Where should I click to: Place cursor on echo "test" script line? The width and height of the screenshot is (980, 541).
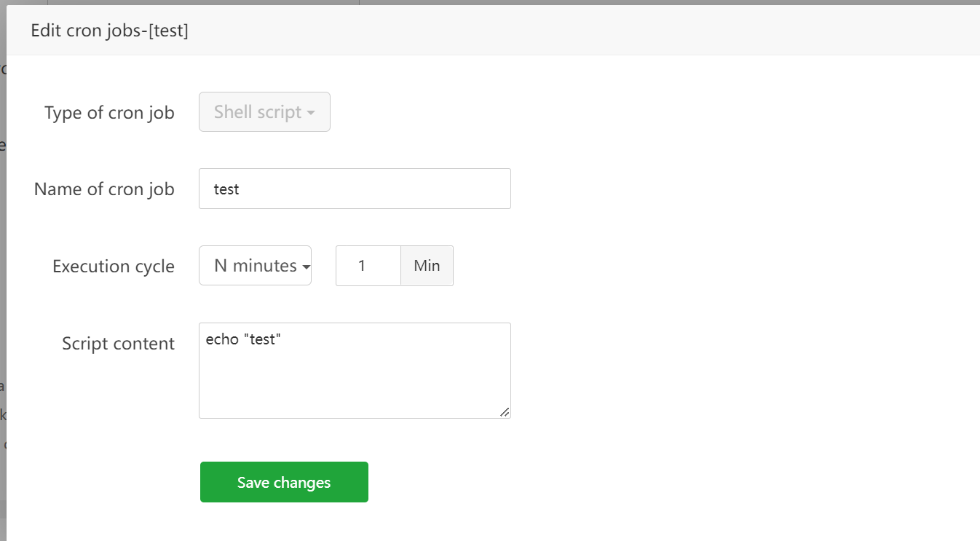coord(243,339)
